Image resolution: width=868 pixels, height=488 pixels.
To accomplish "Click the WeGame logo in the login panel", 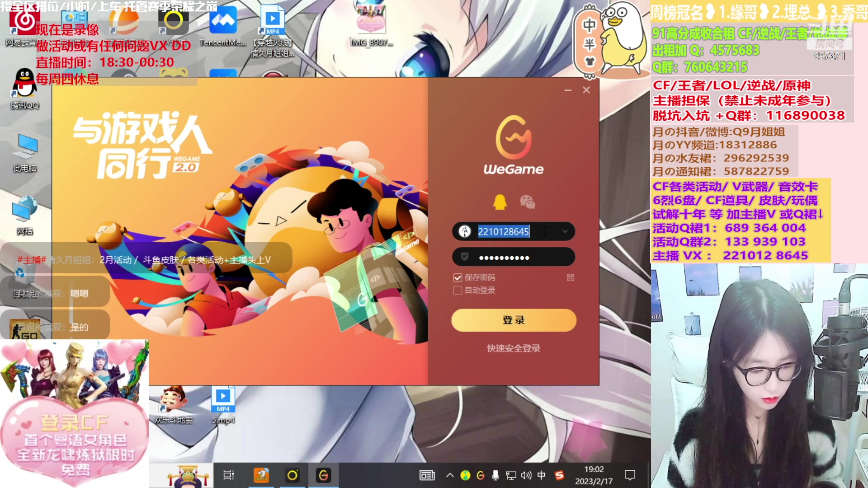I will tap(514, 145).
